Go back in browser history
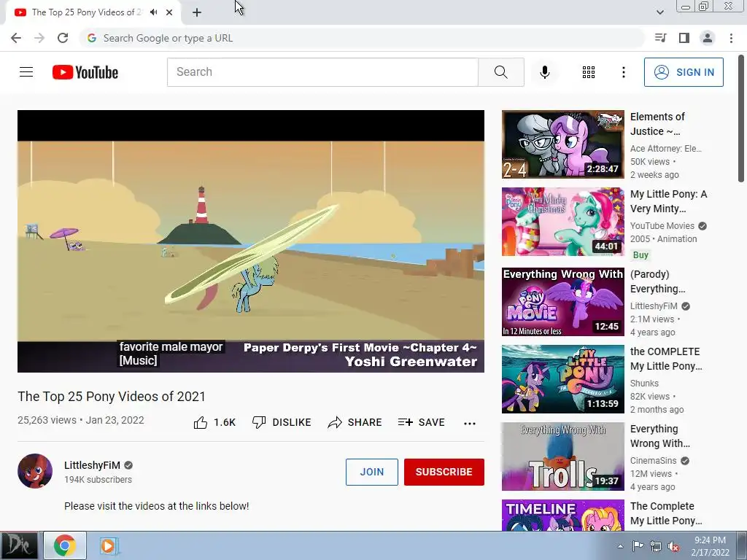Viewport: 747px width, 560px height. click(16, 38)
